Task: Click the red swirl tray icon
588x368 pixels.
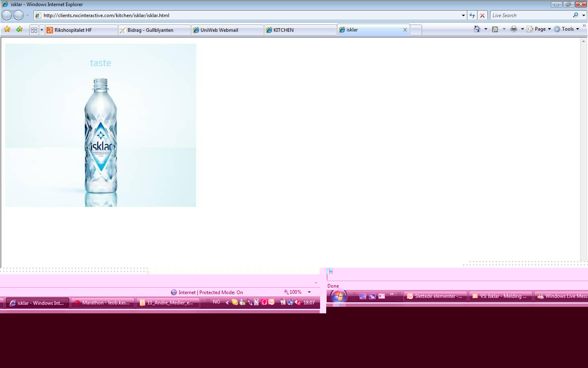Action: click(264, 302)
